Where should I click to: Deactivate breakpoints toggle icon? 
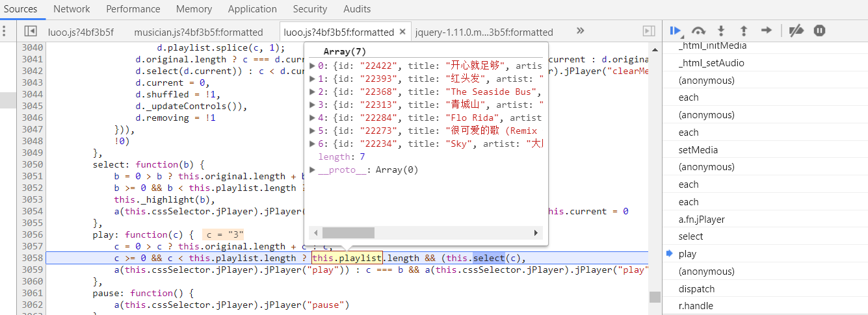[x=796, y=31]
